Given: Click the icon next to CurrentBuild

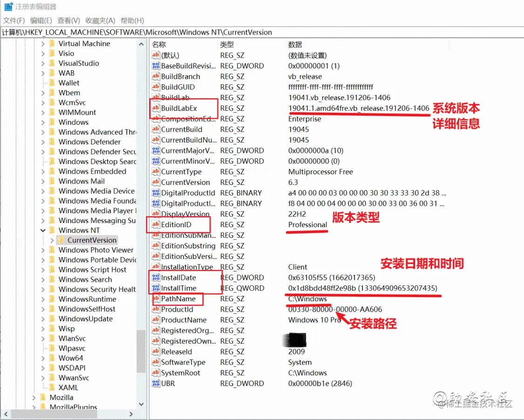Looking at the screenshot, I should point(156,129).
